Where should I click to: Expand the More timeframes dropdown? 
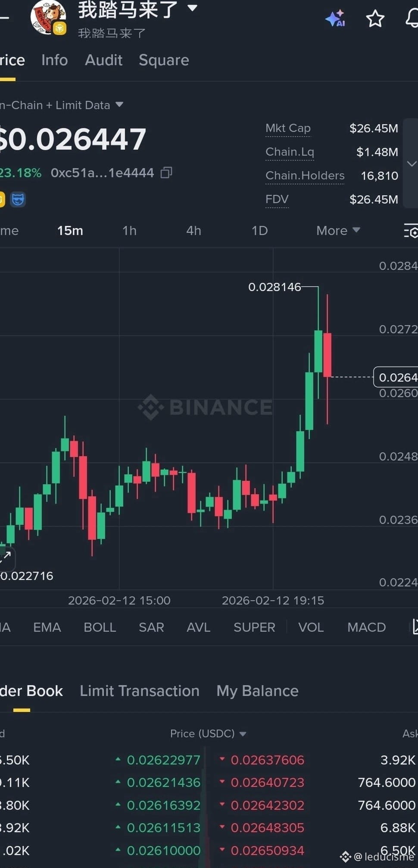(x=338, y=231)
